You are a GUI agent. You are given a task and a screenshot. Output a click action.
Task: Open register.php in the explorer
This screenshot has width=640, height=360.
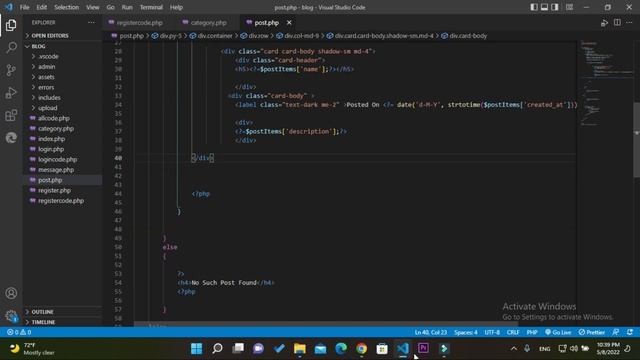coord(62,191)
